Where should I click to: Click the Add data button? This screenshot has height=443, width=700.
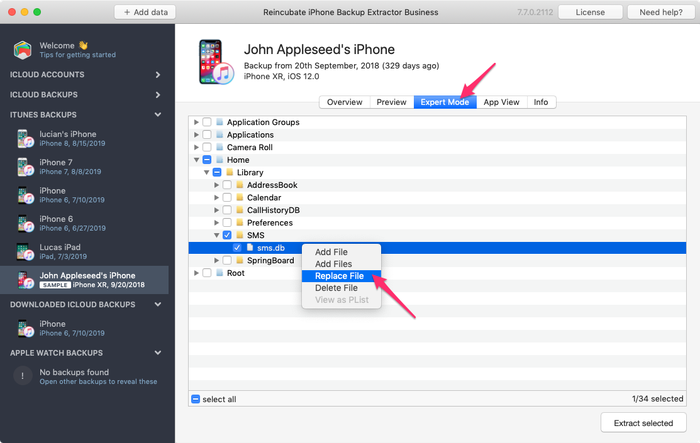(x=145, y=12)
